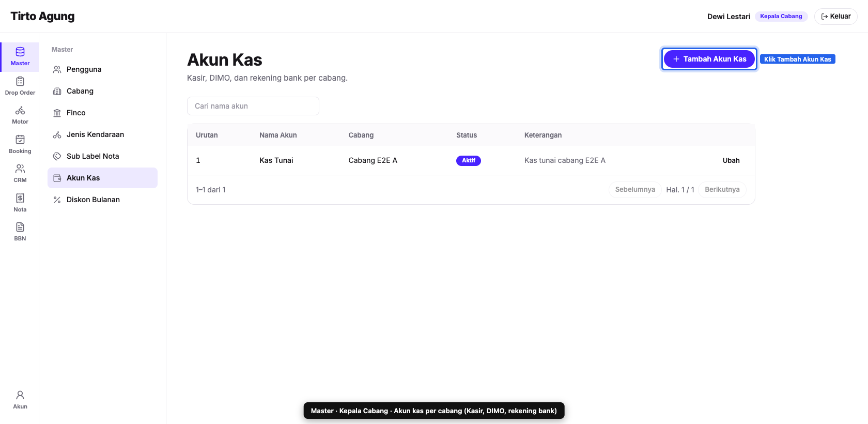Open the Akun profile icon
The image size is (868, 424).
click(20, 395)
